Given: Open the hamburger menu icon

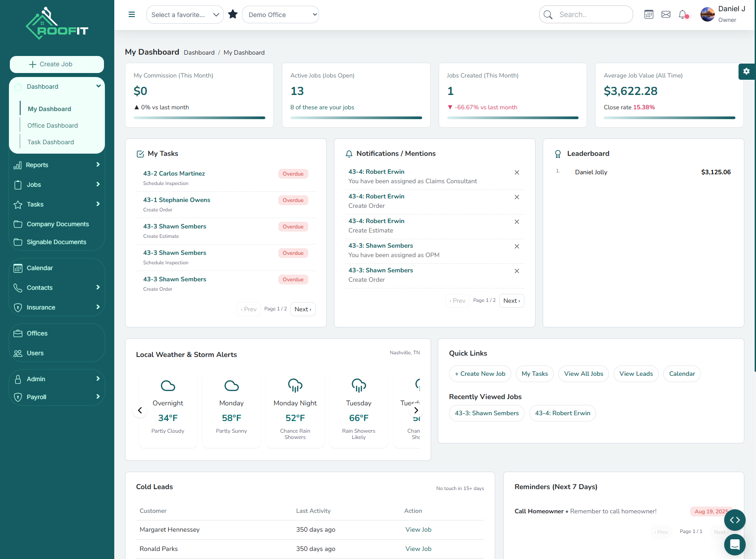Looking at the screenshot, I should [x=131, y=14].
